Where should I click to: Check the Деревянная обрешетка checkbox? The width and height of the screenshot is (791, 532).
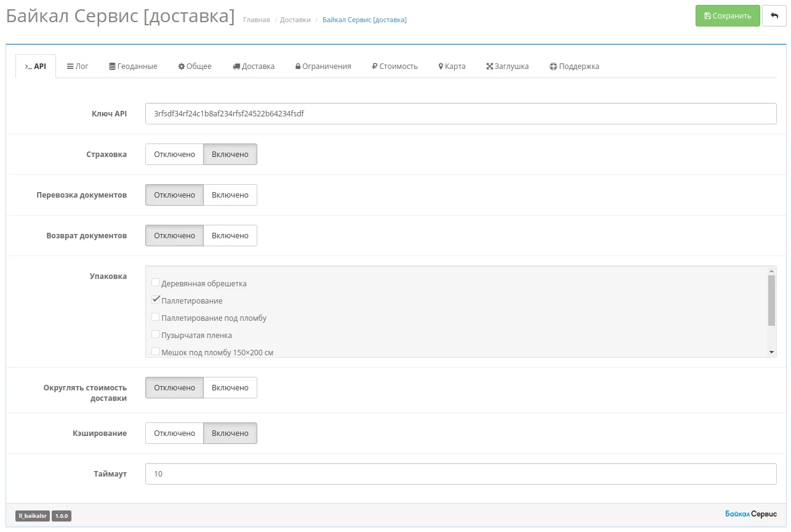[156, 283]
